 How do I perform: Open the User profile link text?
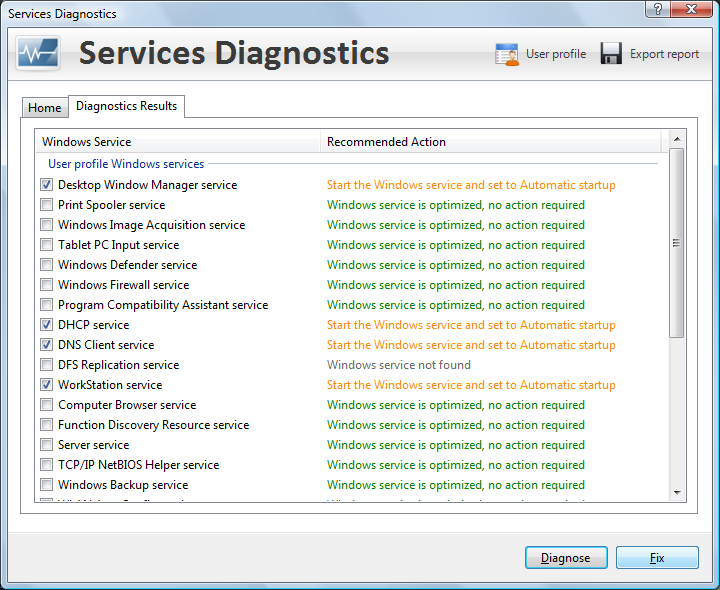point(556,54)
